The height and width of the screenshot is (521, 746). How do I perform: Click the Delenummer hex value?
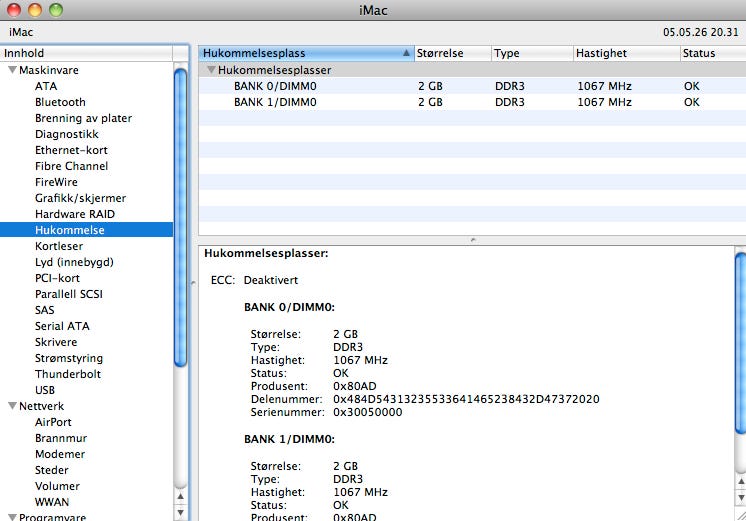tap(466, 399)
